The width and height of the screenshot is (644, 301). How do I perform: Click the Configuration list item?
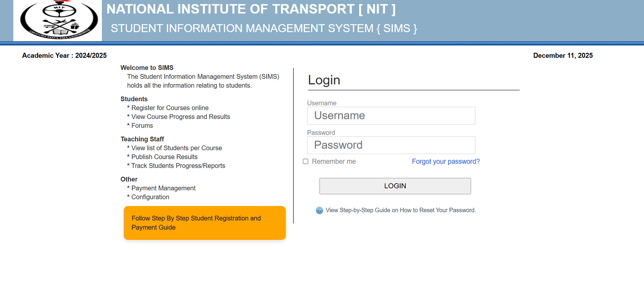coord(150,197)
